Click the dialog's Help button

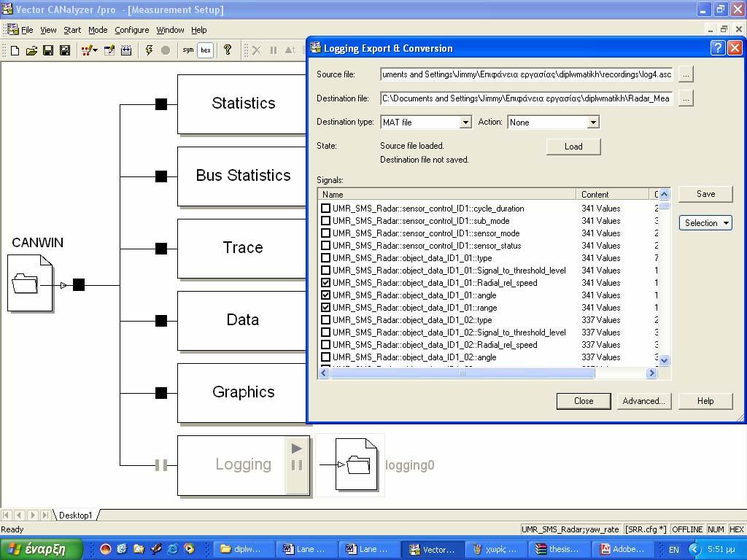coord(705,401)
